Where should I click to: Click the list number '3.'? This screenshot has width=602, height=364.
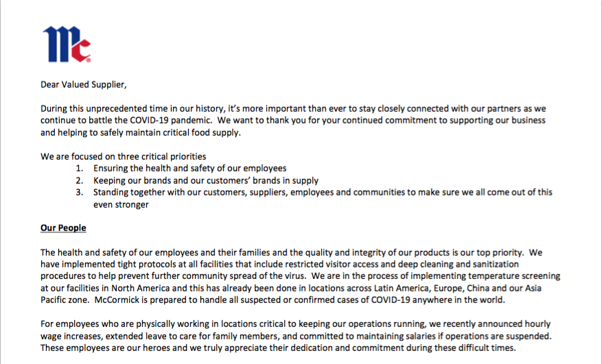[x=80, y=193]
